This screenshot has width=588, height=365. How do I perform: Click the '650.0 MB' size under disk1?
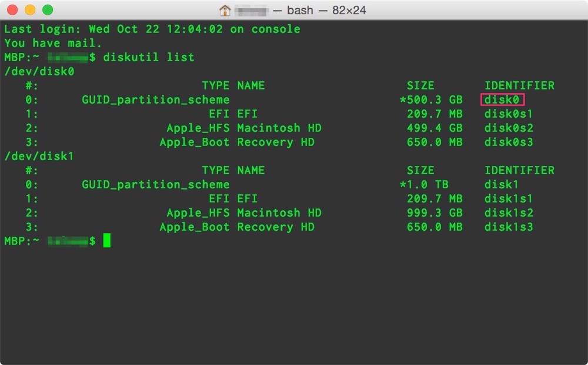coord(435,227)
